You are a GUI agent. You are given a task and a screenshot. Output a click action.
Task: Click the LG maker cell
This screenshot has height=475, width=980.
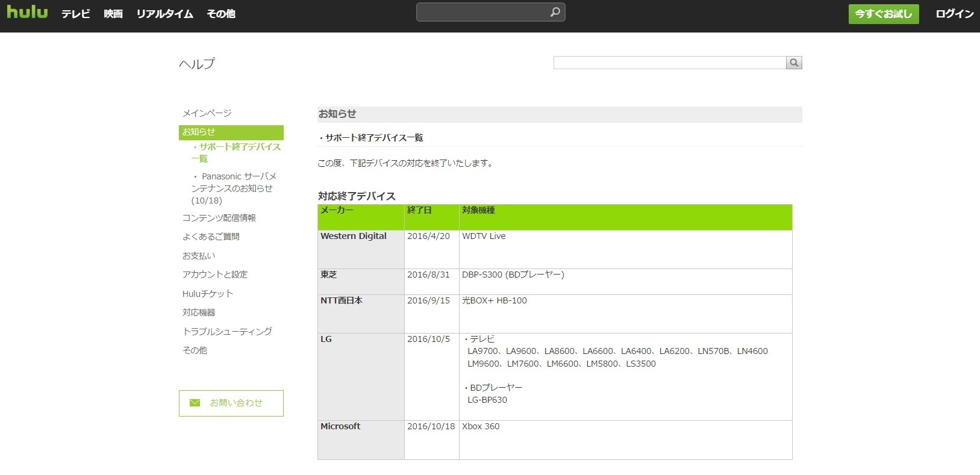pos(361,377)
